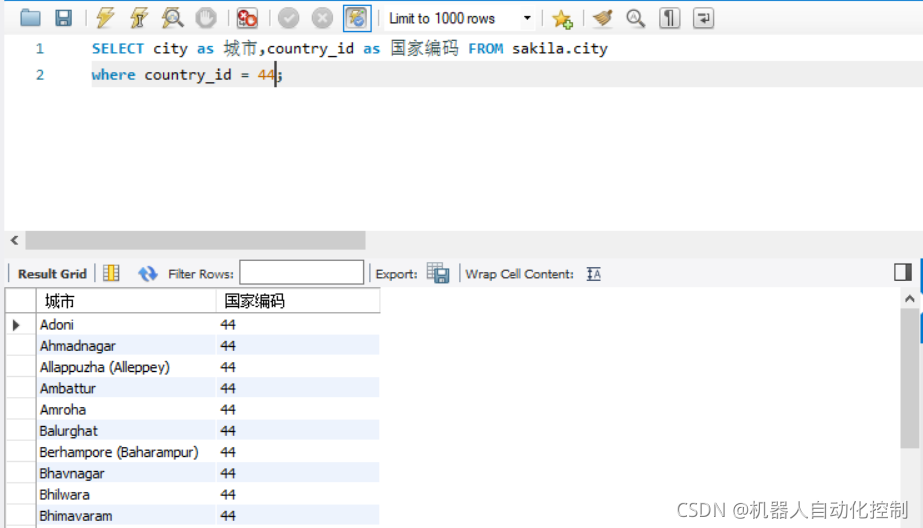Image resolution: width=923 pixels, height=528 pixels.
Task: Export recordset to file icon
Action: coord(438,273)
